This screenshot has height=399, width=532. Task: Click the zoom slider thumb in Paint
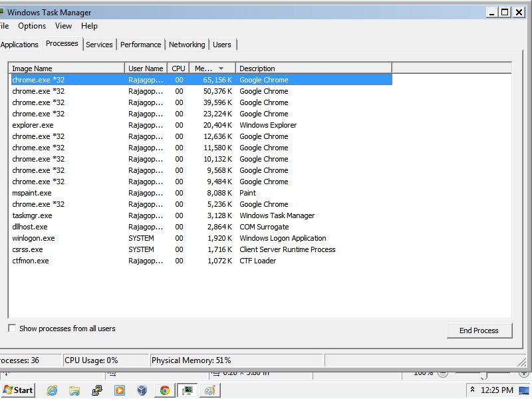[x=484, y=375]
